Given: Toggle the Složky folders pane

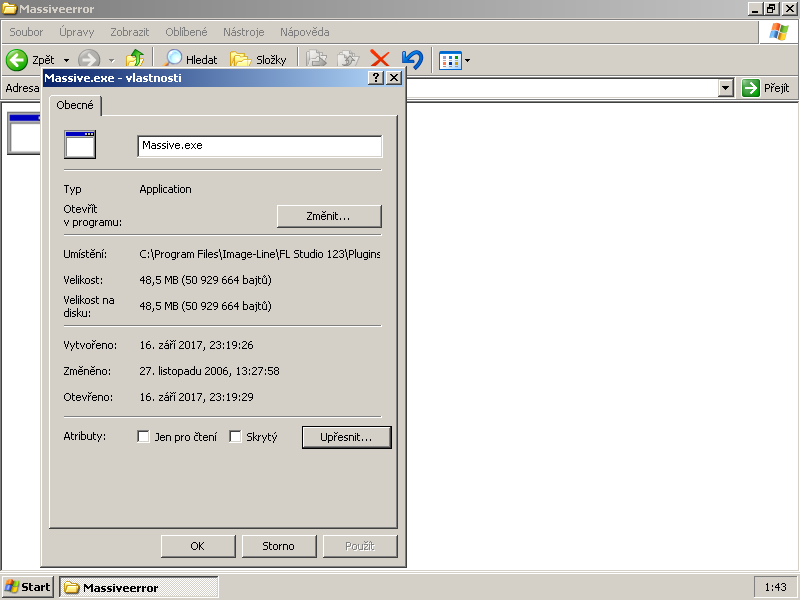Looking at the screenshot, I should [258, 60].
